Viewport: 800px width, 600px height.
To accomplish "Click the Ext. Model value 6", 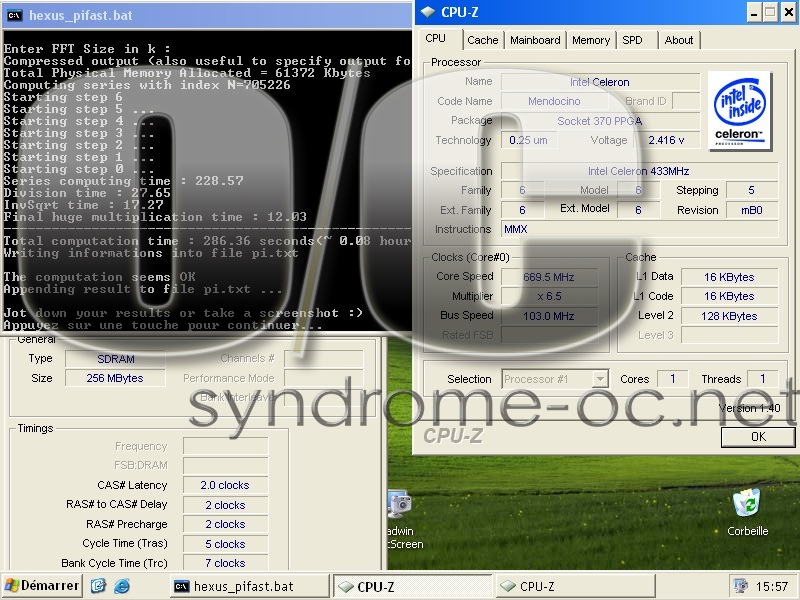I will pyautogui.click(x=638, y=210).
